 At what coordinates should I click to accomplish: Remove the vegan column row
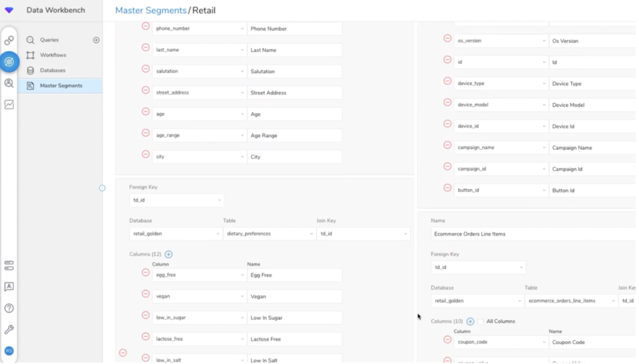click(x=146, y=294)
